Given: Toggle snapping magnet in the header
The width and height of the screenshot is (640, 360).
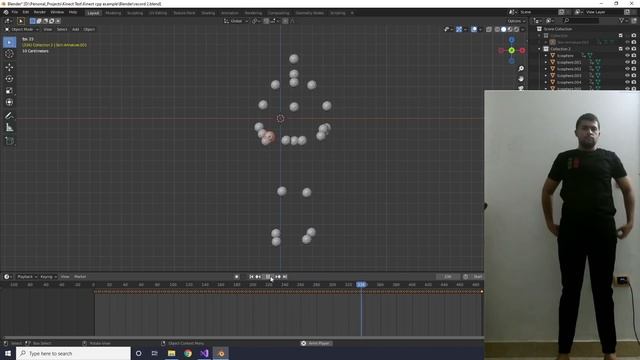Looking at the screenshot, I should [266, 21].
